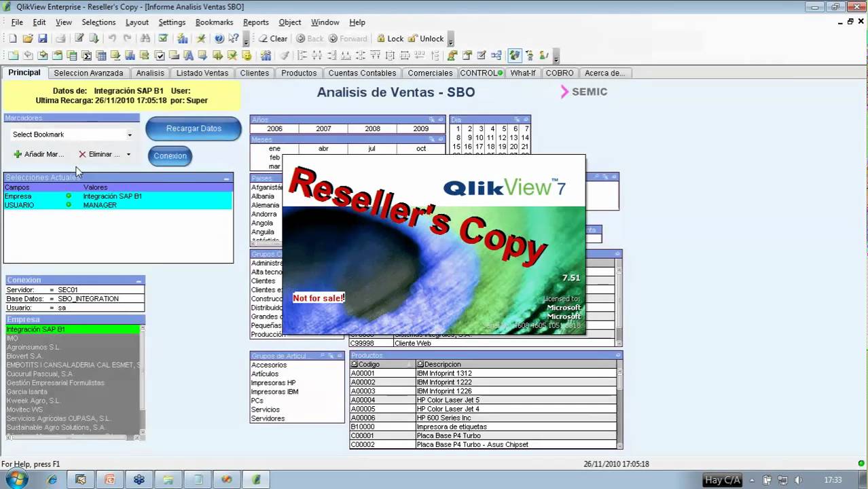Screen dimensions: 868x489
Task: Add a new sheet with Add Sheet icon
Action: (13, 56)
